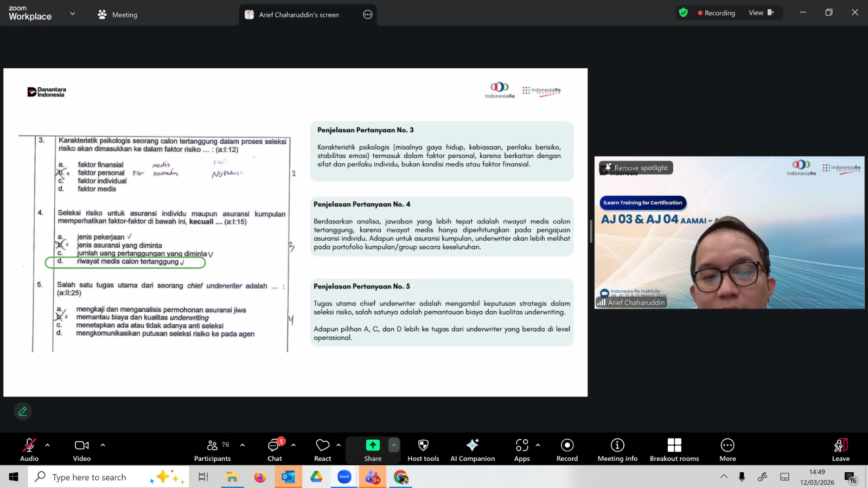Open Breakout rooms
The height and width of the screenshot is (488, 868).
click(674, 450)
